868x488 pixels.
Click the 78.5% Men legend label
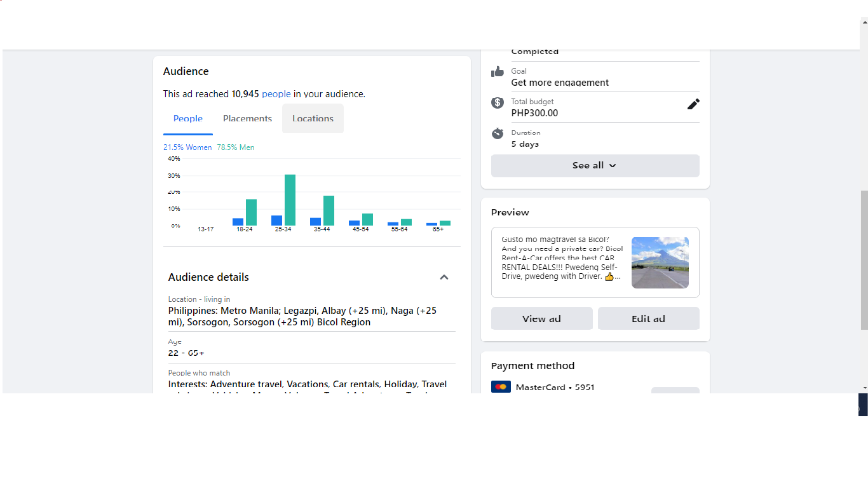click(236, 147)
